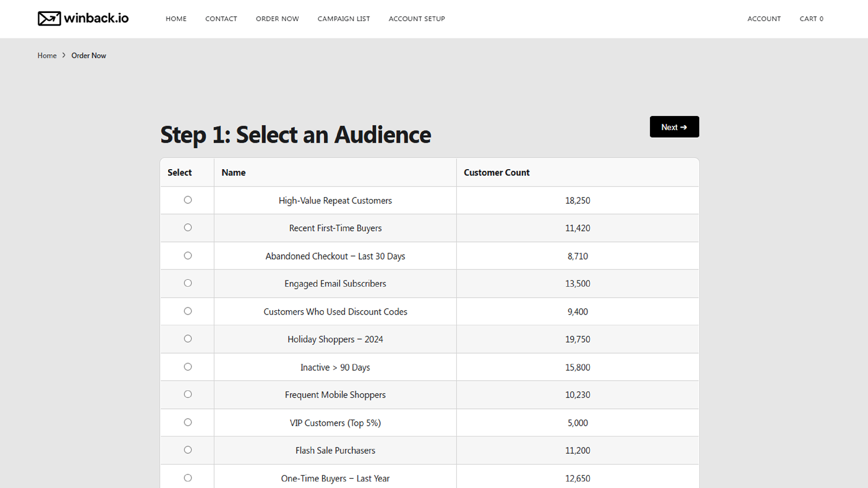Open the Account Setup page
The image size is (868, 488).
417,18
